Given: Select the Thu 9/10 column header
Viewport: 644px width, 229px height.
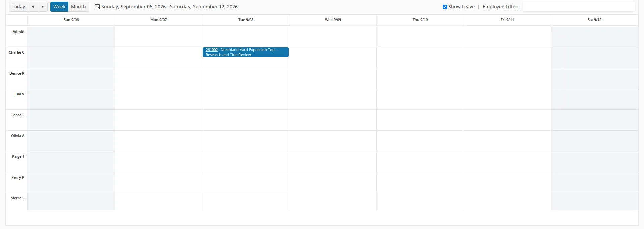Looking at the screenshot, I should click(420, 20).
